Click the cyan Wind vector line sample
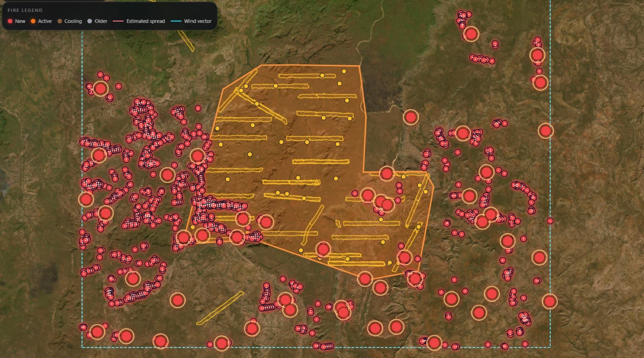 pyautogui.click(x=176, y=21)
